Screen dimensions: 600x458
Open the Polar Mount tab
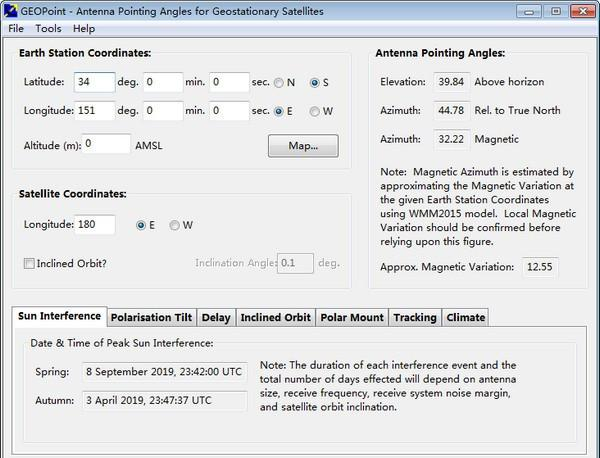(x=351, y=318)
